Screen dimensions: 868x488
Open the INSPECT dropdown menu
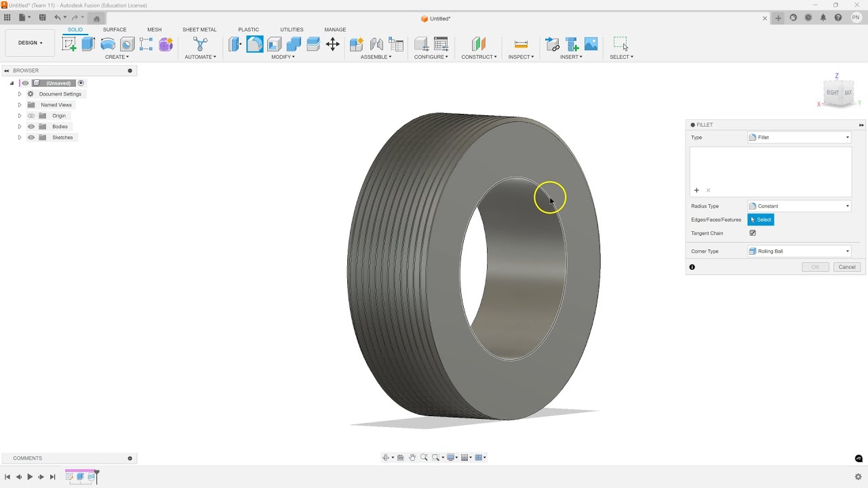point(521,57)
